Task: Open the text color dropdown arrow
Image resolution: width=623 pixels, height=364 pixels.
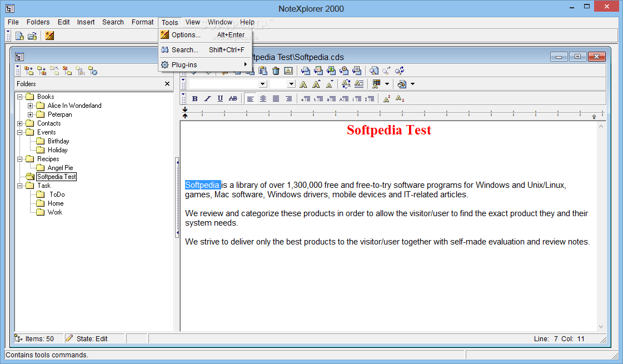Action: [387, 84]
